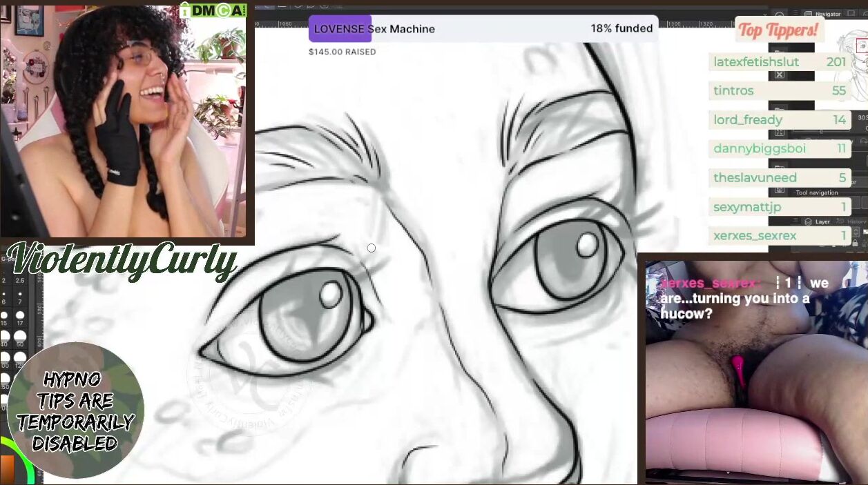Choose the 6 brush size preset
Screen dimensions: 868x485
coord(4,297)
